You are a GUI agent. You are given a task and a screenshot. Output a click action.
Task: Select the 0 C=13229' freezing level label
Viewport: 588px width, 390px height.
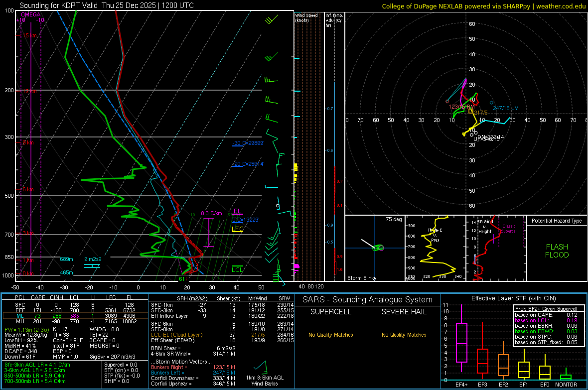coord(246,220)
